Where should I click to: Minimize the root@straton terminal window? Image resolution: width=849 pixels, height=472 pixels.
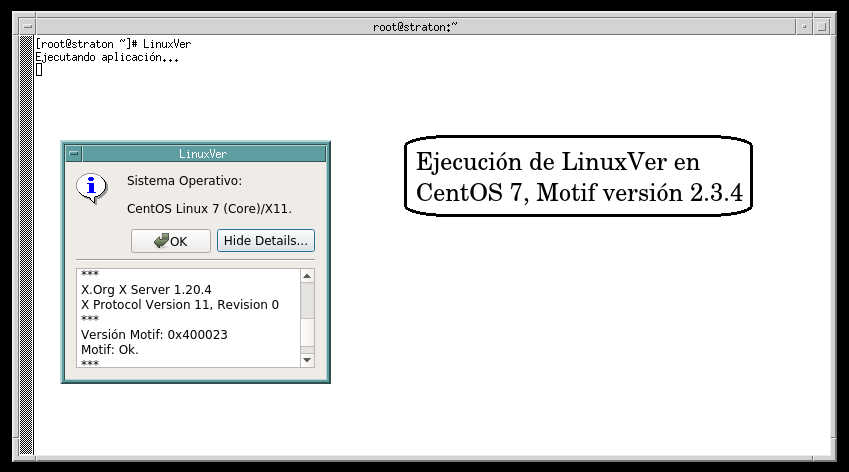coord(804,27)
